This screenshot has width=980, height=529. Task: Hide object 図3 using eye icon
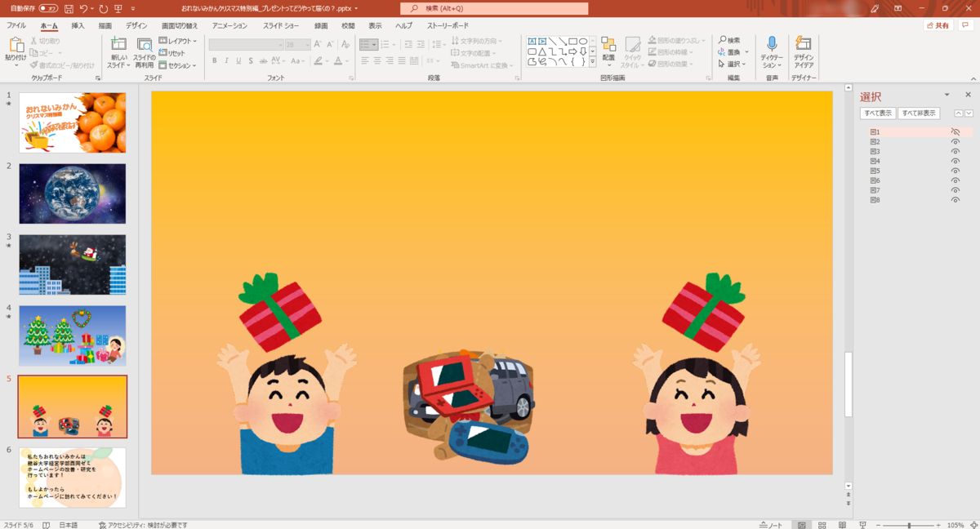click(955, 151)
